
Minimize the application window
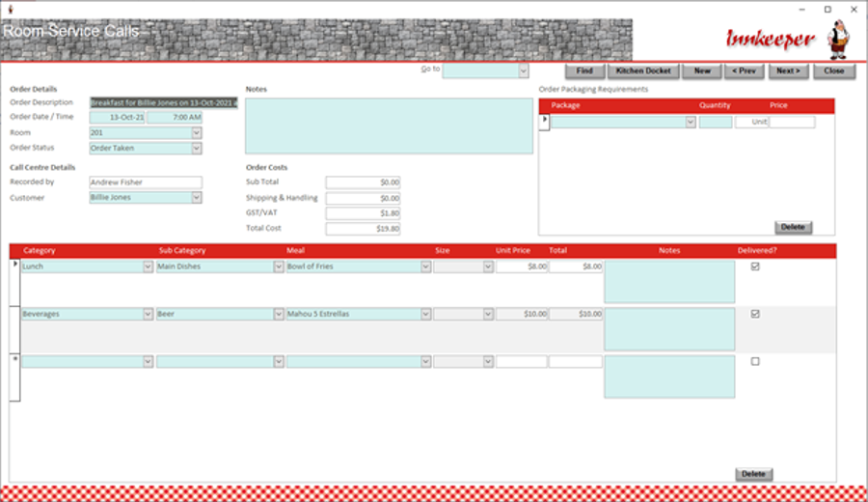[801, 9]
